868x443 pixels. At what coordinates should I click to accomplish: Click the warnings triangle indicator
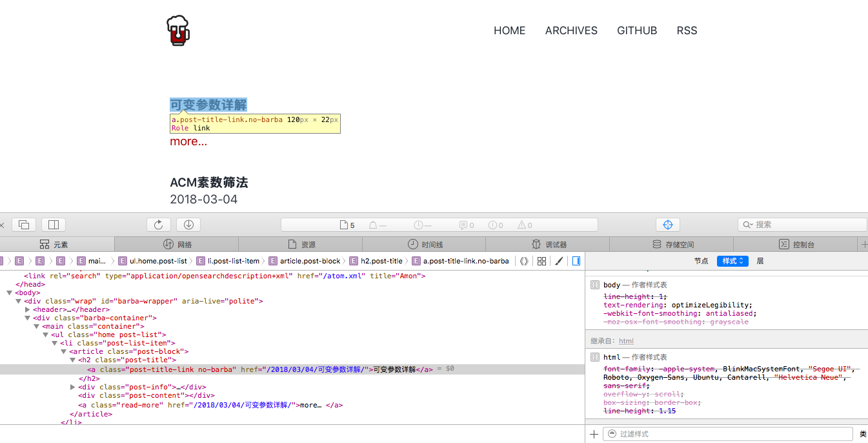pyautogui.click(x=525, y=225)
